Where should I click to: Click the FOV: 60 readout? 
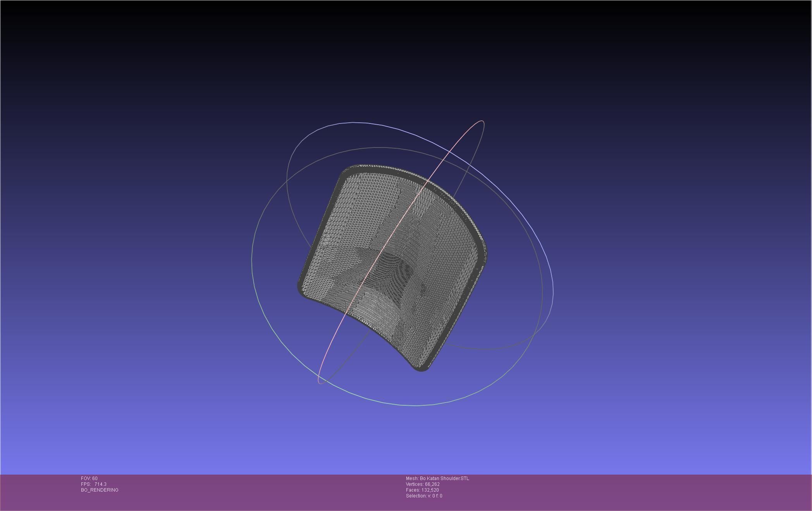(89, 478)
